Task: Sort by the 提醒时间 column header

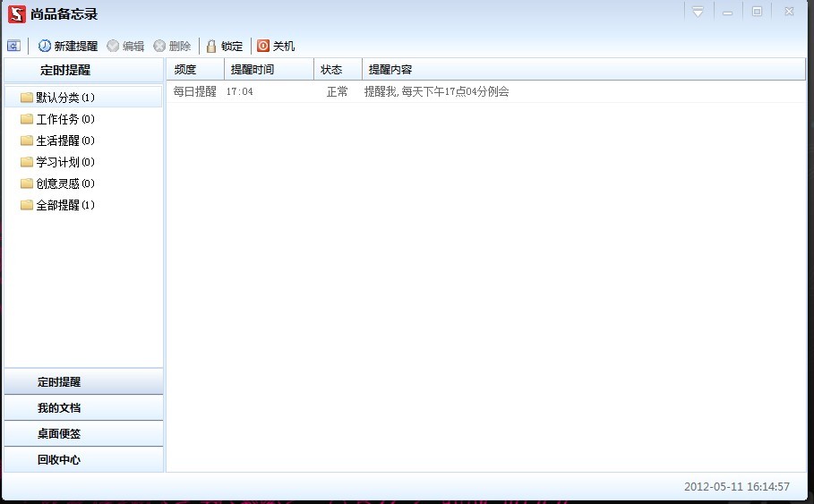Action: (x=253, y=70)
